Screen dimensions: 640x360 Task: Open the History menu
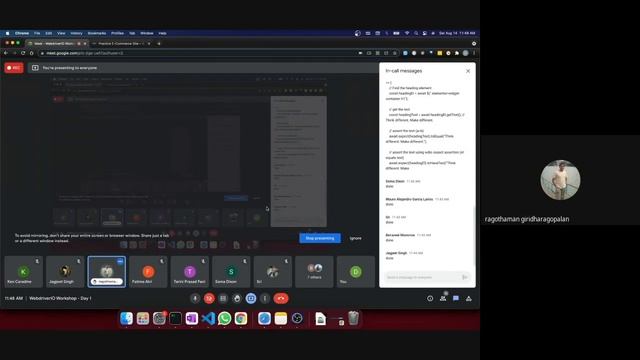pyautogui.click(x=76, y=33)
